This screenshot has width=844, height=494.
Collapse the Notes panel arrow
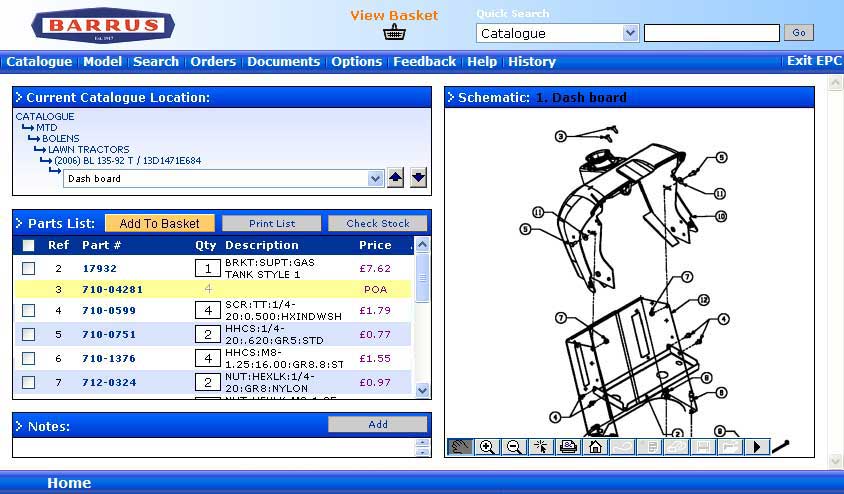tap(19, 426)
